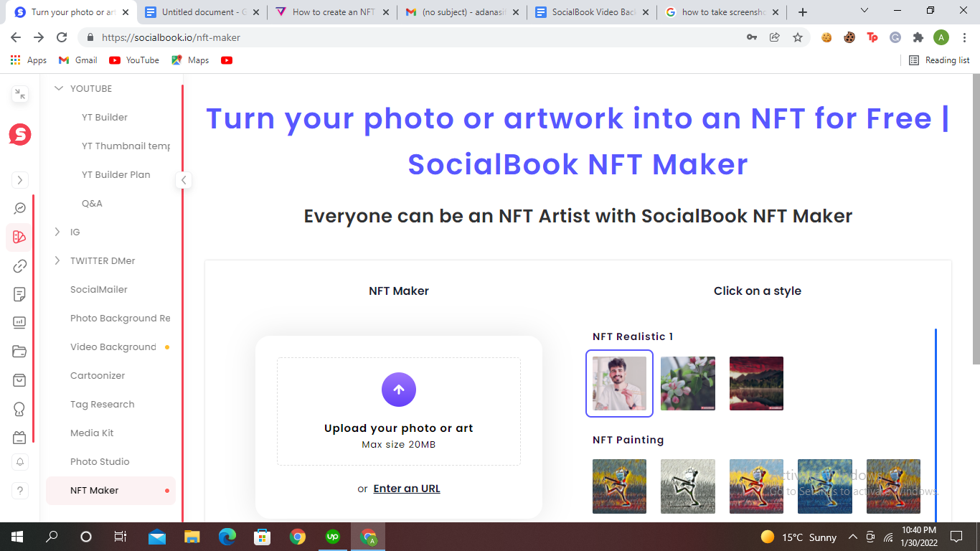Click the share this page icon
Viewport: 980px width, 551px height.
pos(775,37)
